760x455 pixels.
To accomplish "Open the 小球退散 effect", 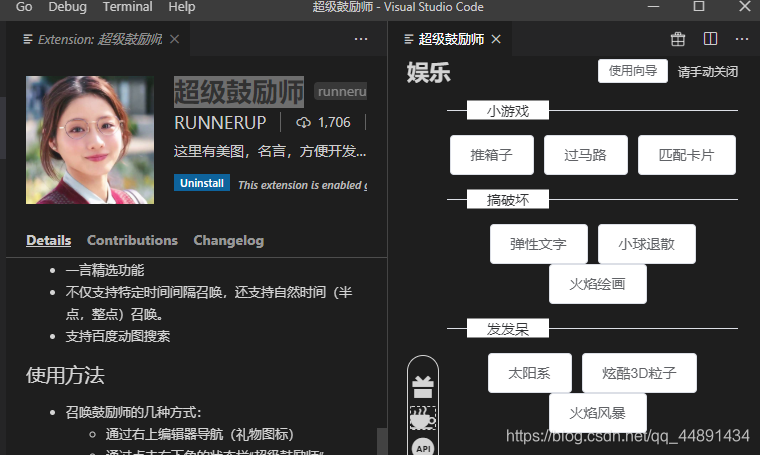I will point(647,244).
